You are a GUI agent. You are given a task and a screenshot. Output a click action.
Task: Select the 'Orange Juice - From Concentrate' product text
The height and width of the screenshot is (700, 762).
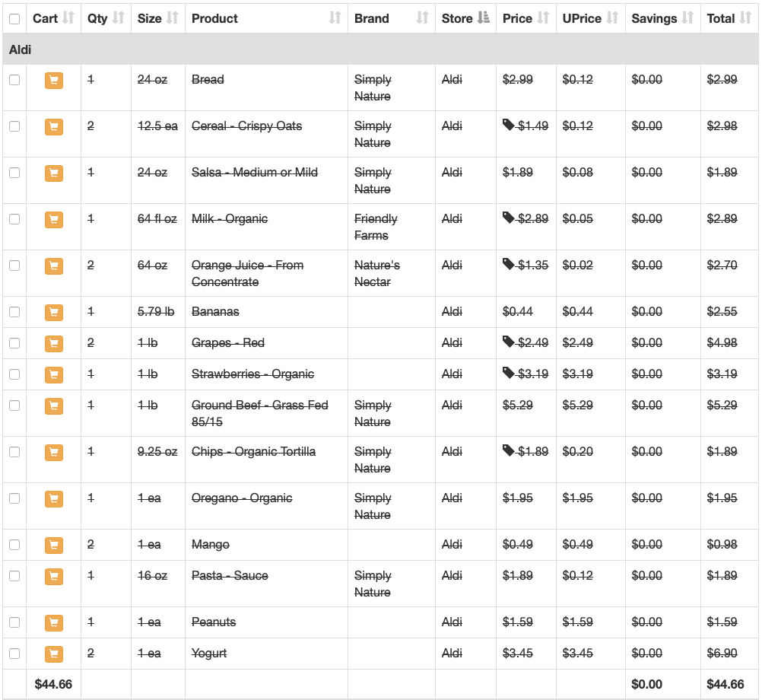click(247, 274)
